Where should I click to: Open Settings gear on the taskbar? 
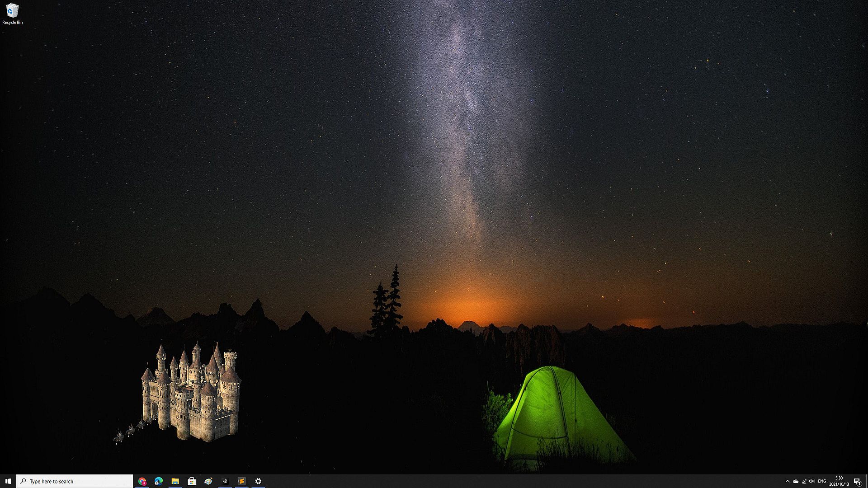258,481
